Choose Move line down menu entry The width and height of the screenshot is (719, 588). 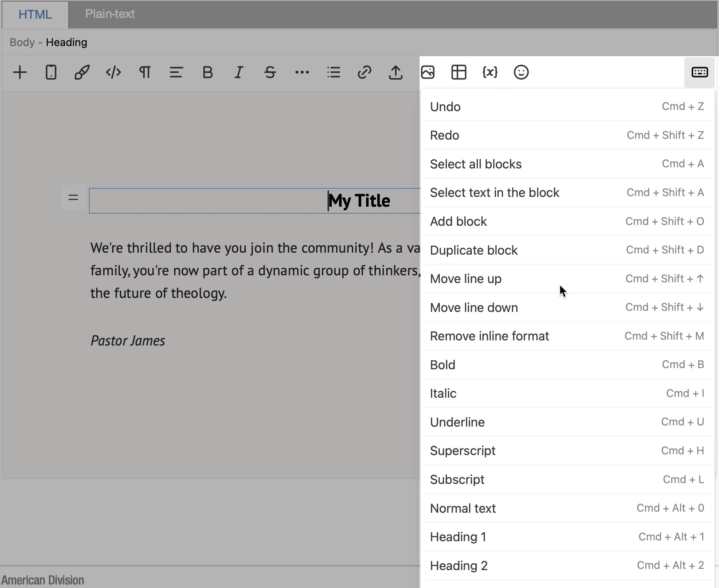click(568, 307)
